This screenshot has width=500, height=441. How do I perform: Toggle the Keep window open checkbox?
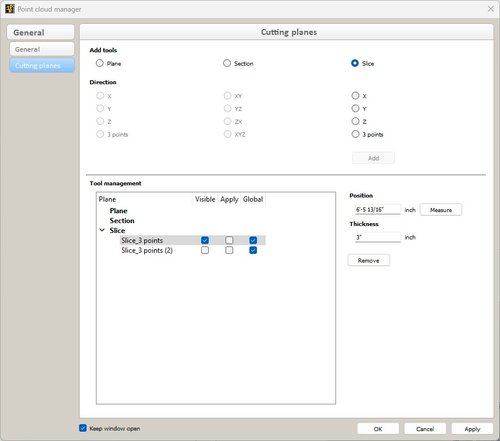83,428
